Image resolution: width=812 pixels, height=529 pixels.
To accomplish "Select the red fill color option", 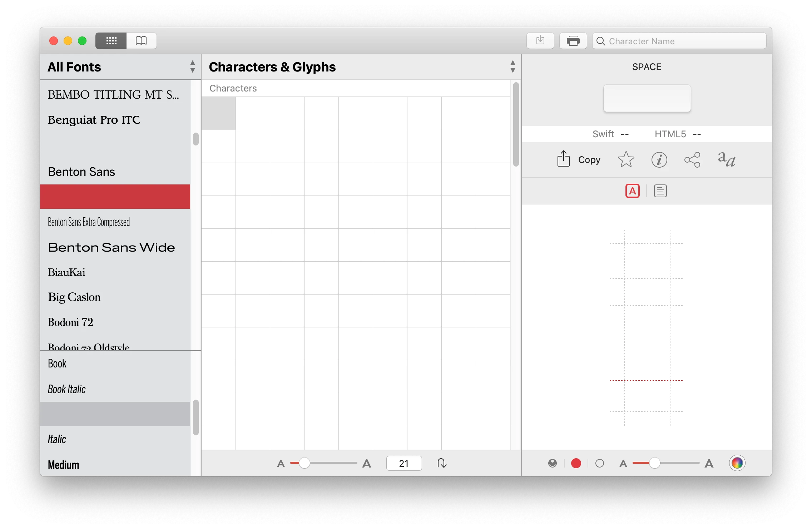I will pos(576,463).
